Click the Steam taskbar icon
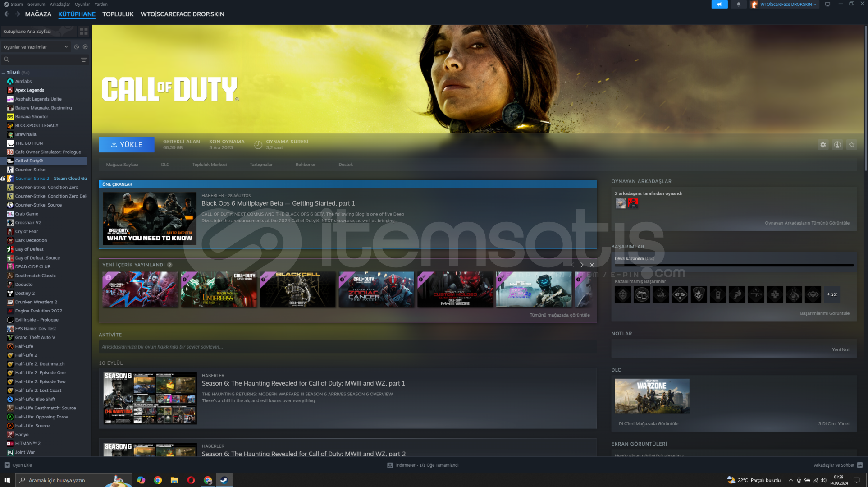Screen dimensions: 868x487 pos(224,480)
